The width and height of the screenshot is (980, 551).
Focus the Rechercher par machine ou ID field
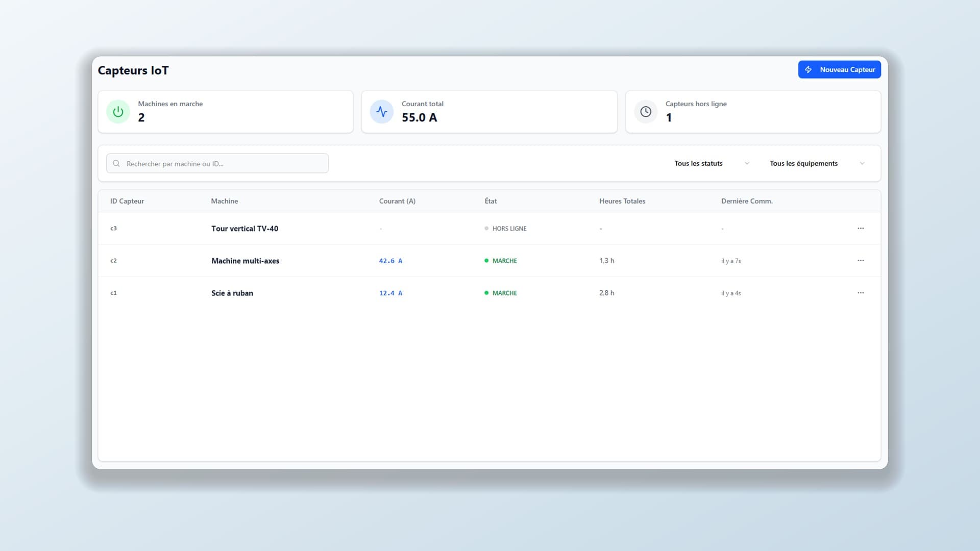pyautogui.click(x=217, y=163)
